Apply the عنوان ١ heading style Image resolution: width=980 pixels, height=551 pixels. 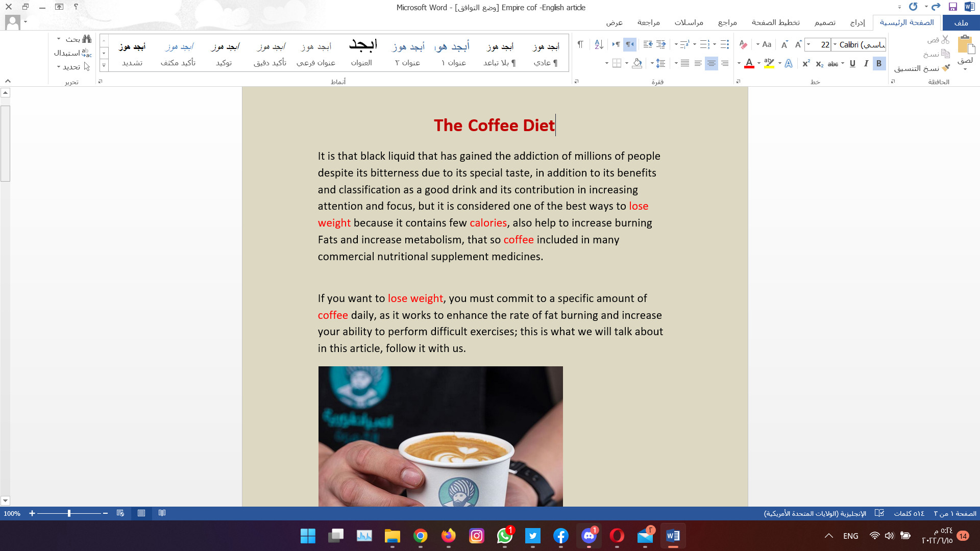point(453,53)
